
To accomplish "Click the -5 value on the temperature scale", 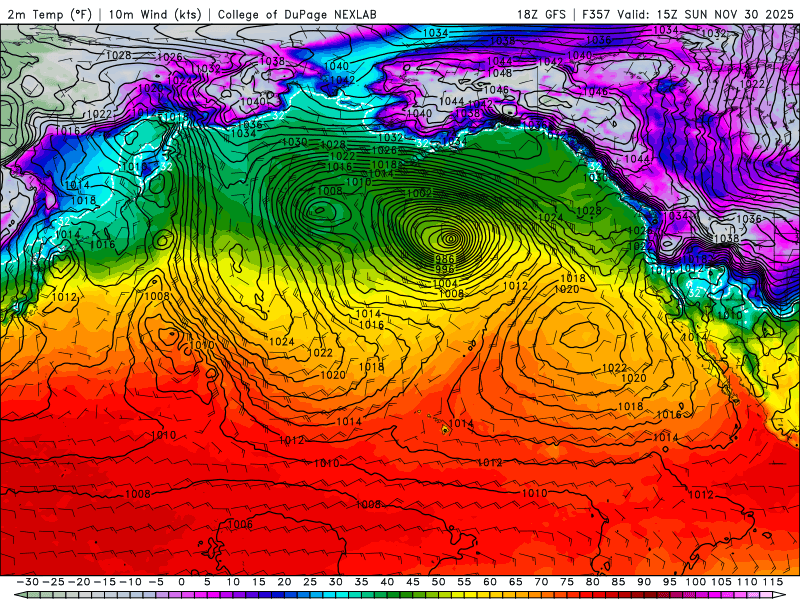I will coord(156,582).
